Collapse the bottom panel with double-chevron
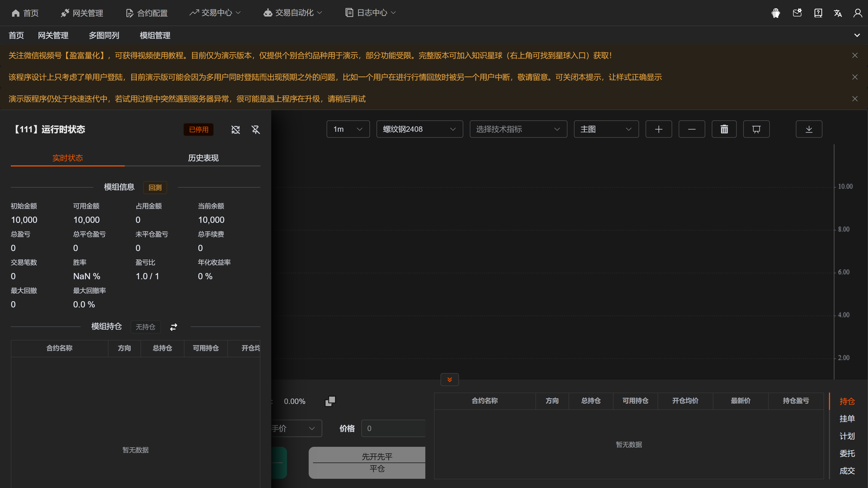 pos(449,380)
